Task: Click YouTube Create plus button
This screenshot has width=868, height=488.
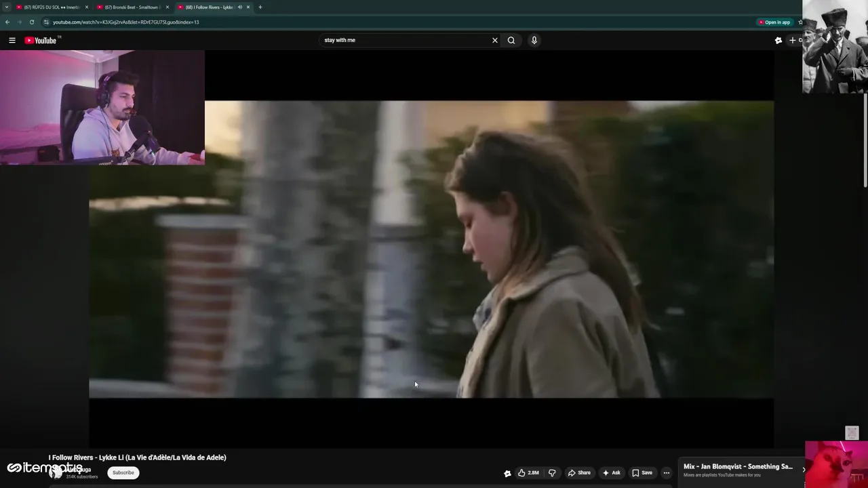Action: [793, 40]
